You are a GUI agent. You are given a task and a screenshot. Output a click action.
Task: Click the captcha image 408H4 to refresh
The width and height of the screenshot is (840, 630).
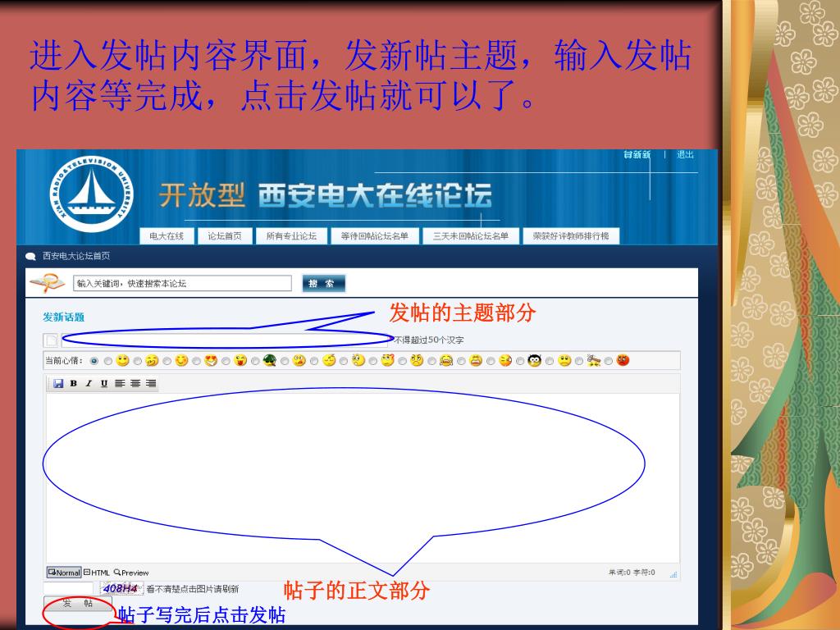(121, 588)
